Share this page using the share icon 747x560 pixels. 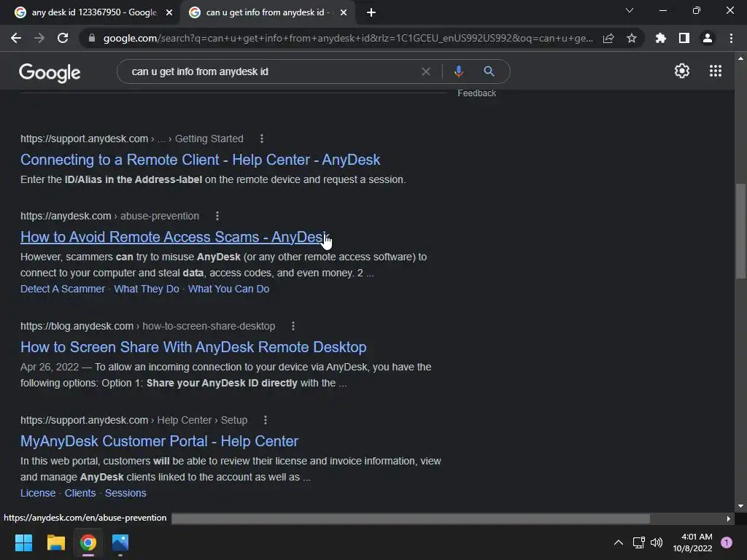click(x=608, y=38)
